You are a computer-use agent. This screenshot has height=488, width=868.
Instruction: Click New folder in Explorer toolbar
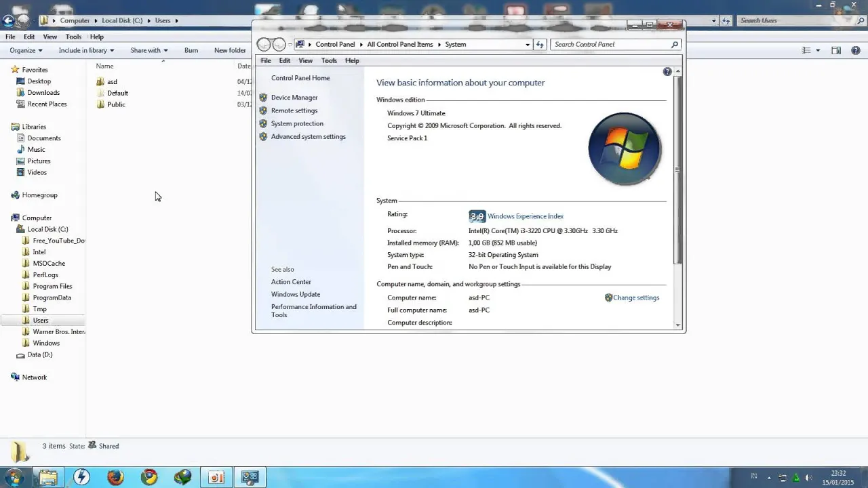click(x=230, y=50)
